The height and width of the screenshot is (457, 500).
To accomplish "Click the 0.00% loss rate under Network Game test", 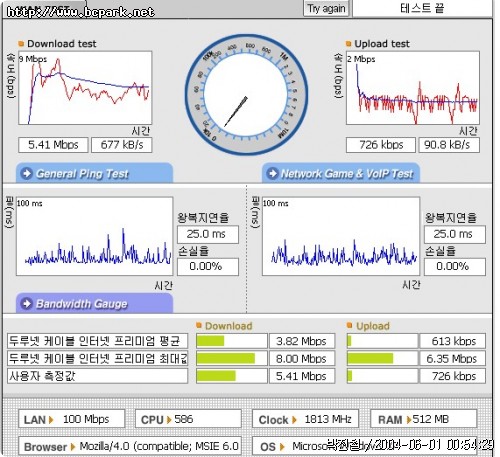I will click(455, 267).
